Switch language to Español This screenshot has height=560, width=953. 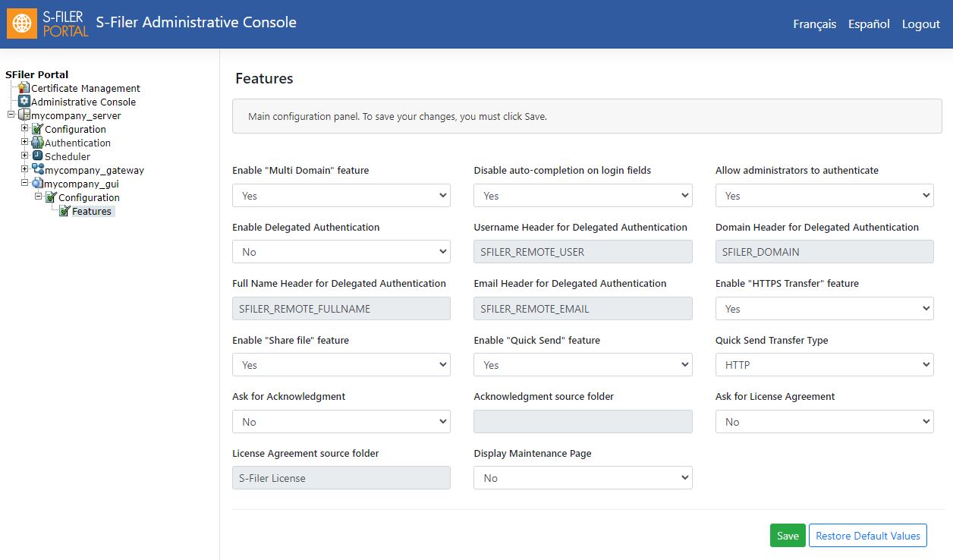click(869, 24)
